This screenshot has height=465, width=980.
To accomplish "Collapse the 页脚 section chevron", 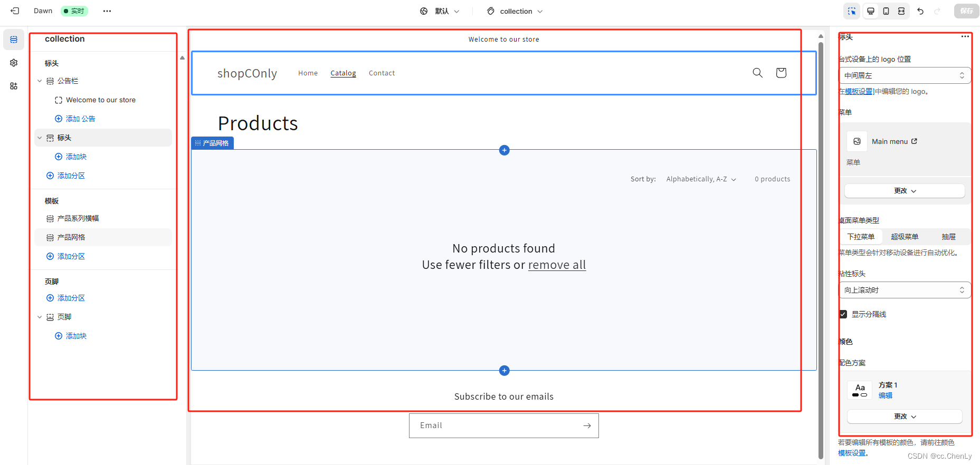I will [x=40, y=317].
